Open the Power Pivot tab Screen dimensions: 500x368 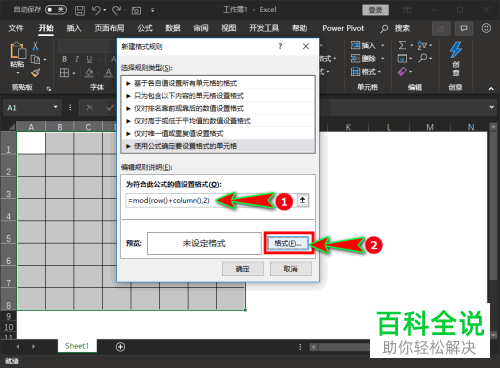coord(343,28)
